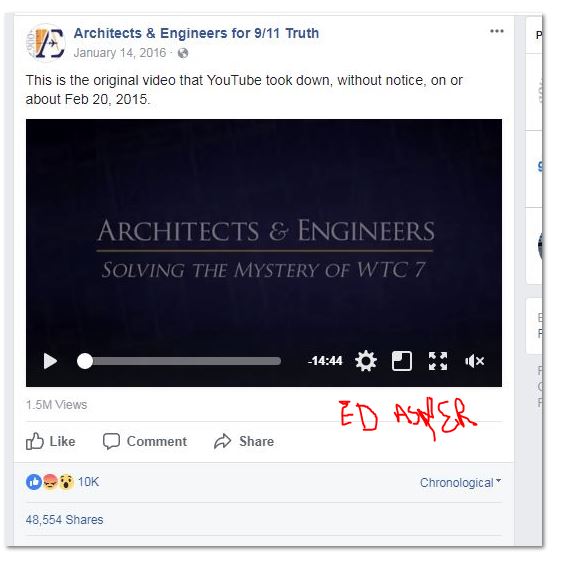Expand the video to fullscreen
The height and width of the screenshot is (566, 570).
438,361
